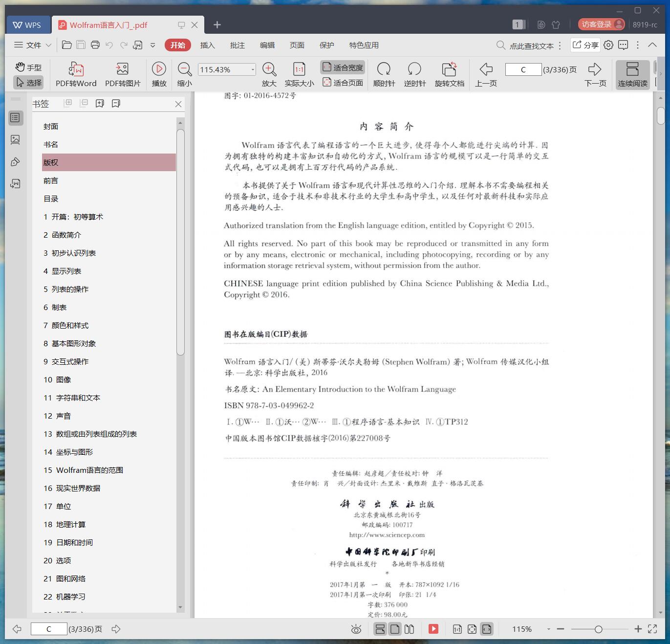Toggle continuous scroll in status bar
This screenshot has height=644, width=670.
pyautogui.click(x=380, y=629)
